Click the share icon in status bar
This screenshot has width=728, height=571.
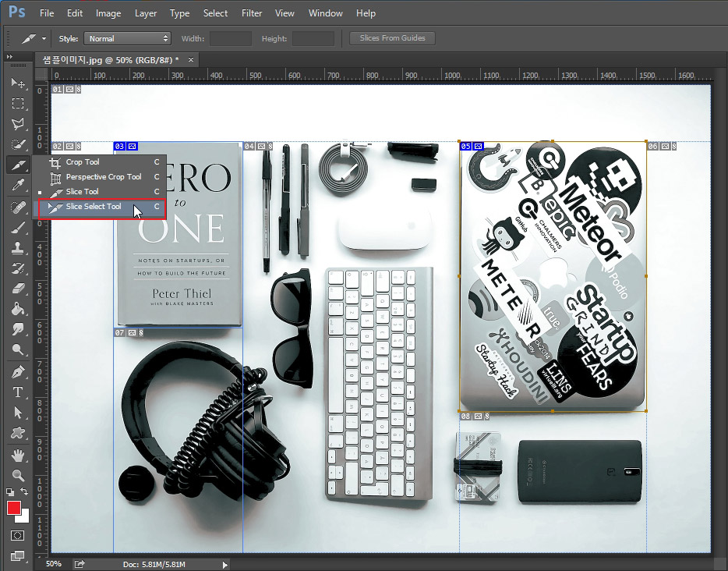80,564
